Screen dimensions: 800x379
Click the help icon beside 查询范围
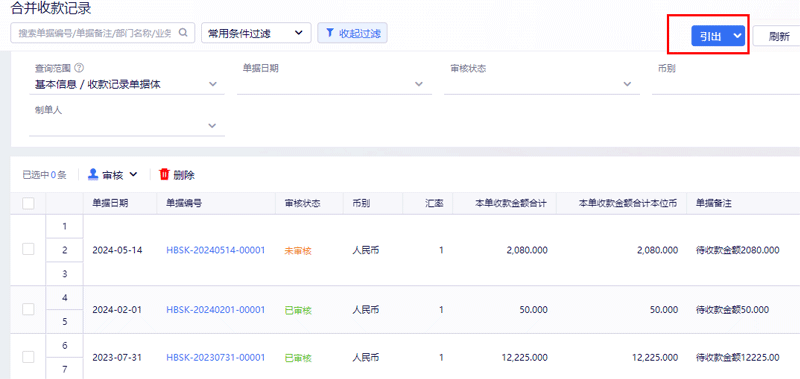79,68
